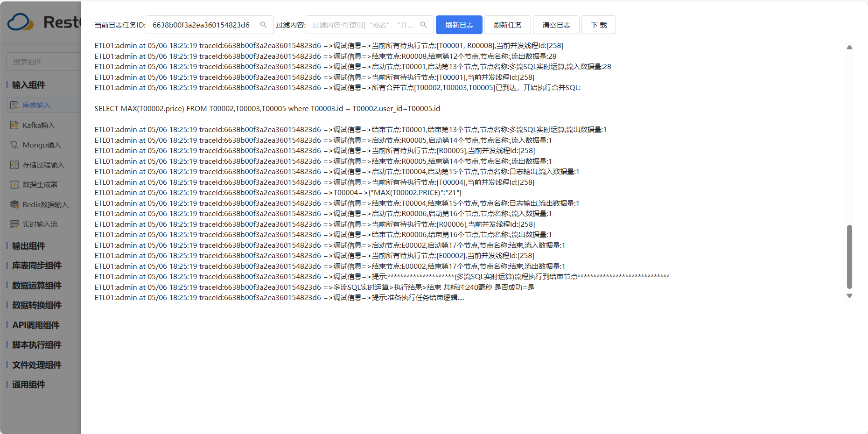
Task: Select the 数据生成器 component icon
Action: tap(14, 185)
